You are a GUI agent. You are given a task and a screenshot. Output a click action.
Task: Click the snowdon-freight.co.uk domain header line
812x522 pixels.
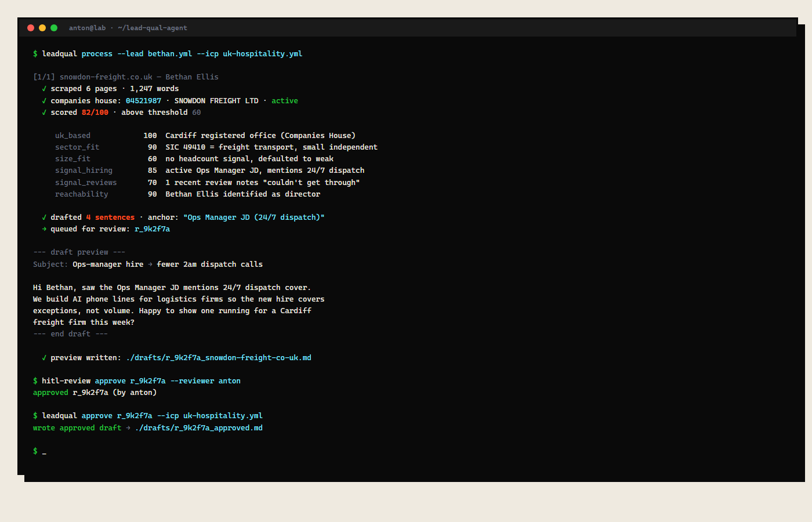coord(126,77)
